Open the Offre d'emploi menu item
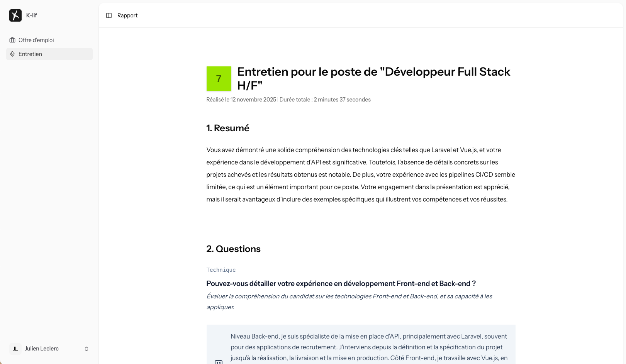The width and height of the screenshot is (626, 364). [36, 40]
